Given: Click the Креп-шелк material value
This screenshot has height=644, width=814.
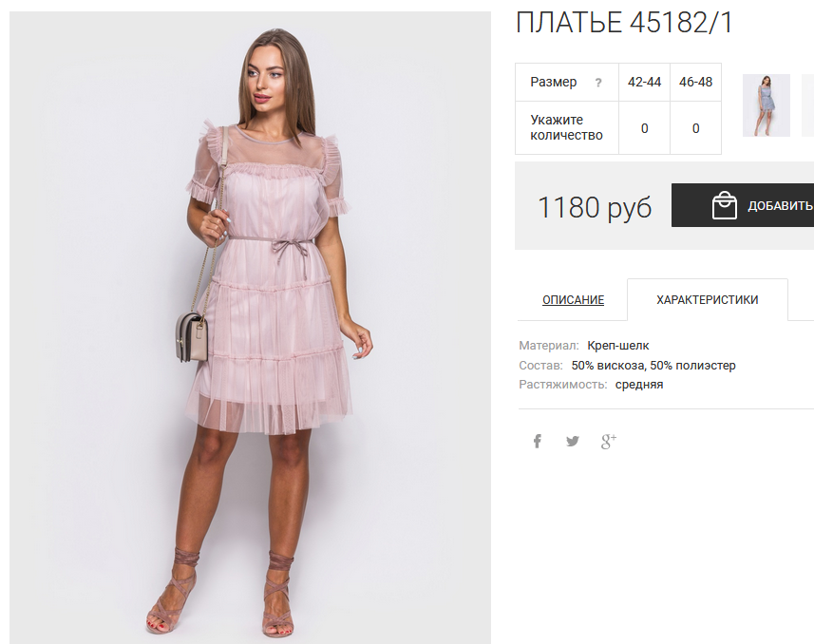Looking at the screenshot, I should coord(617,346).
